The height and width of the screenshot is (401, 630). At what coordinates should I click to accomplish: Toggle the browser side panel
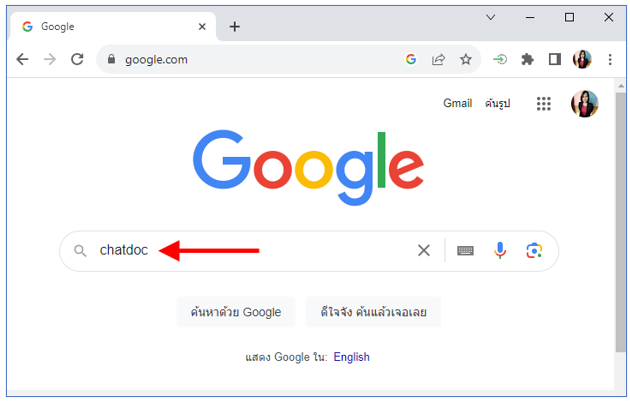click(555, 59)
